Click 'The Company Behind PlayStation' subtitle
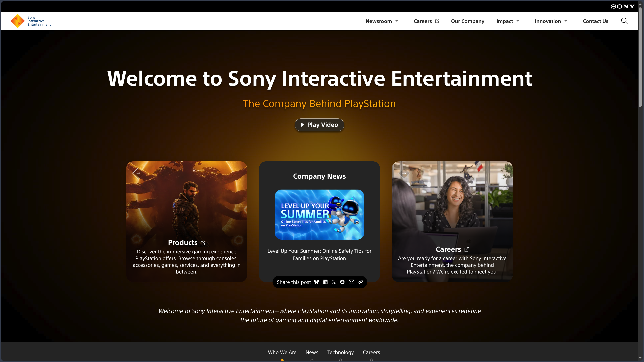 tap(319, 104)
